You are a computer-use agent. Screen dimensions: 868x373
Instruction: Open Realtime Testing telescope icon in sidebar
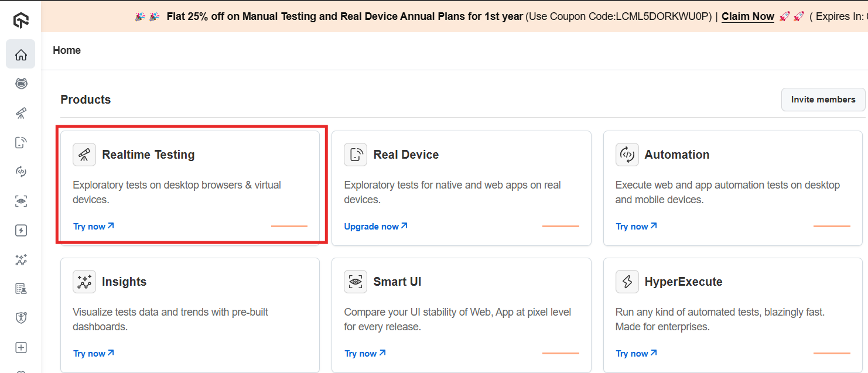pos(21,113)
